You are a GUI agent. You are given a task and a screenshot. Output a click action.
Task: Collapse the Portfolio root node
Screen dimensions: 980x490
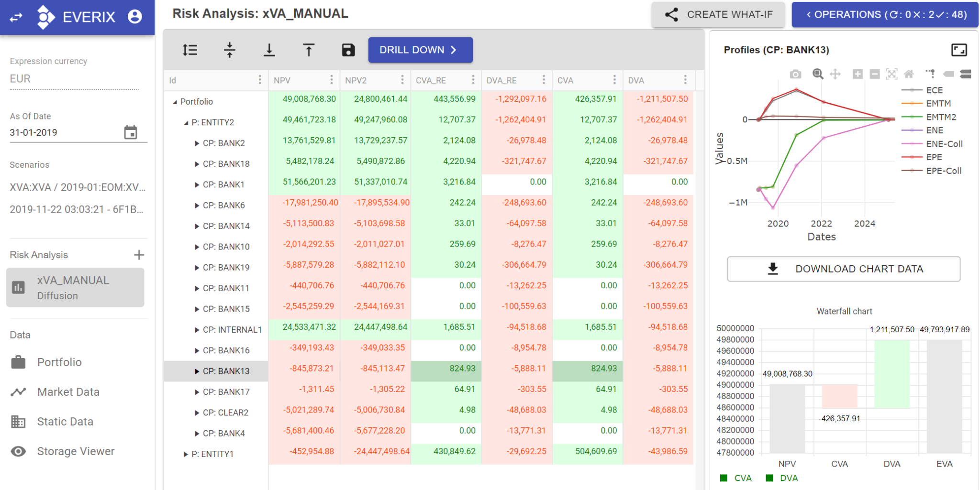click(x=175, y=101)
